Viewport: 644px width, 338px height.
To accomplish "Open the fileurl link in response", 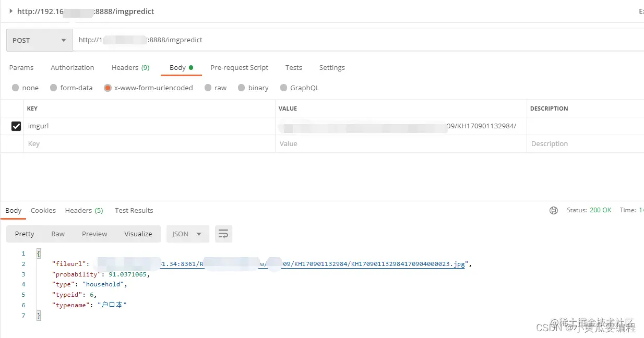I will tap(281, 264).
